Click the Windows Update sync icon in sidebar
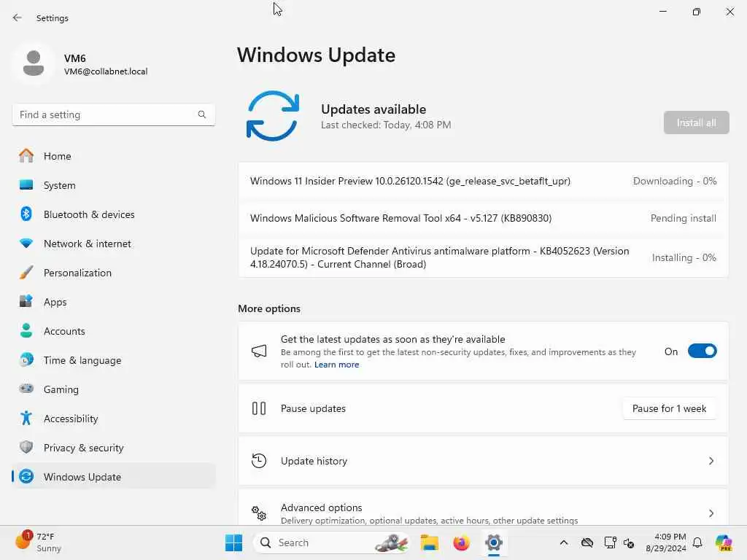 click(26, 476)
